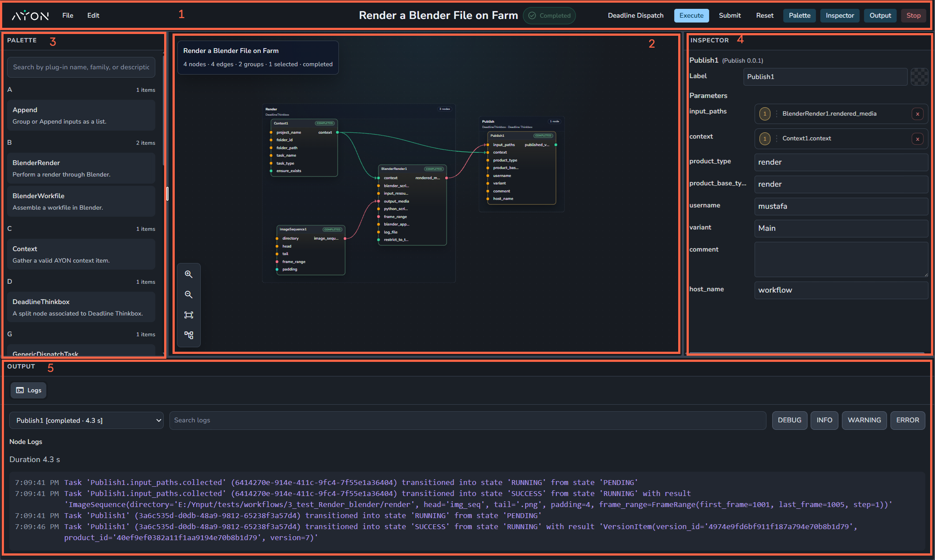Switch to the Logs tab
The image size is (935, 560).
(29, 390)
